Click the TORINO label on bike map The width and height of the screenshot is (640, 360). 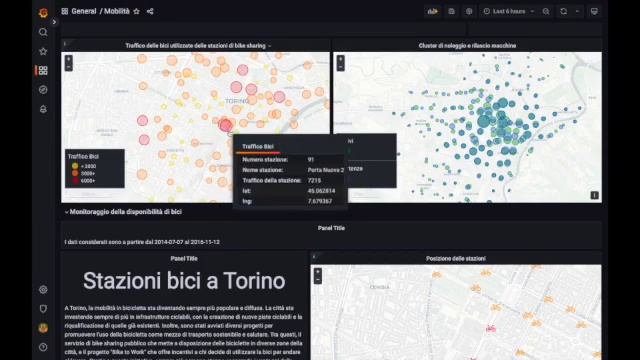pos(237,101)
